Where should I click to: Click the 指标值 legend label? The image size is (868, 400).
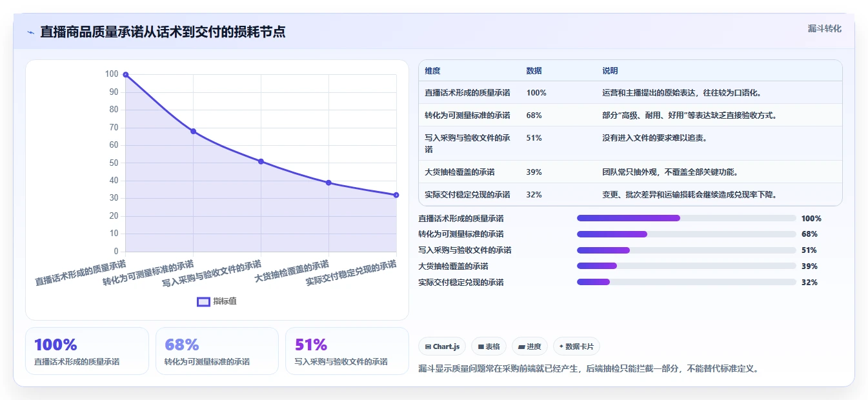[225, 301]
